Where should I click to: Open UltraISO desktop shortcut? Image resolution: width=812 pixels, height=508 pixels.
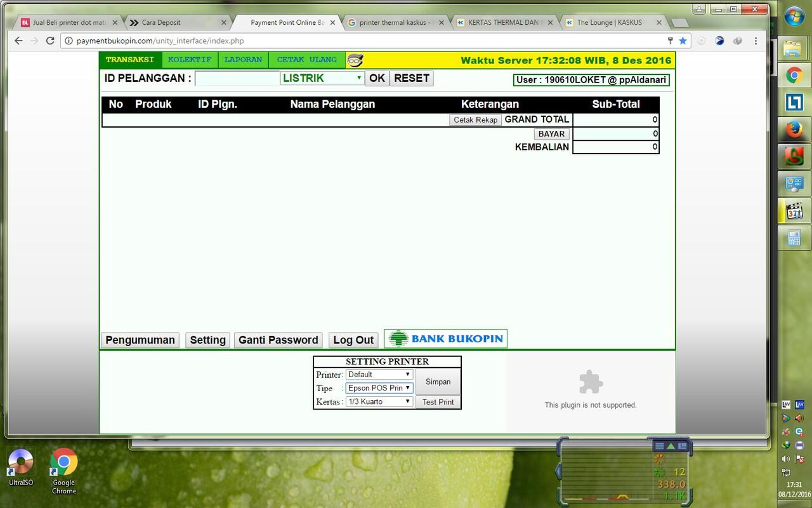[20, 467]
